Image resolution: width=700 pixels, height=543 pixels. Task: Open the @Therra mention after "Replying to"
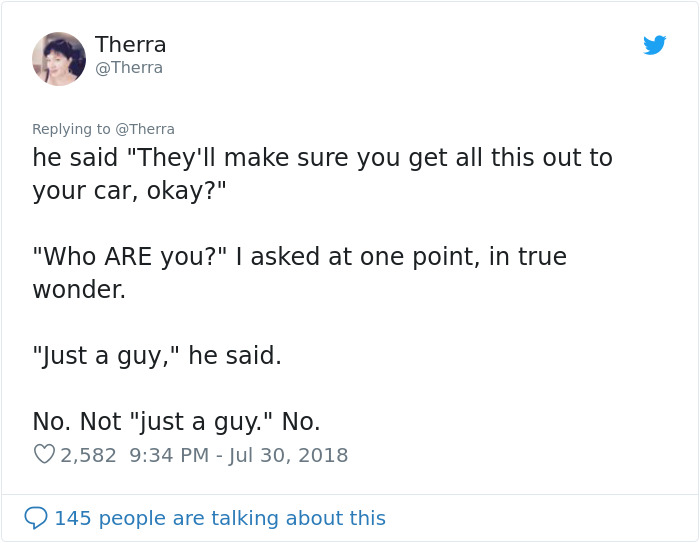pos(145,129)
